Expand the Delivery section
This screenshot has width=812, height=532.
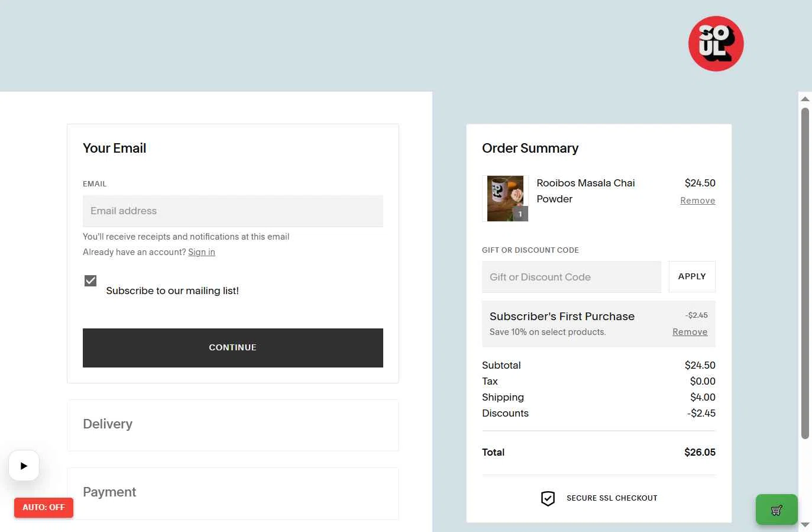point(233,425)
